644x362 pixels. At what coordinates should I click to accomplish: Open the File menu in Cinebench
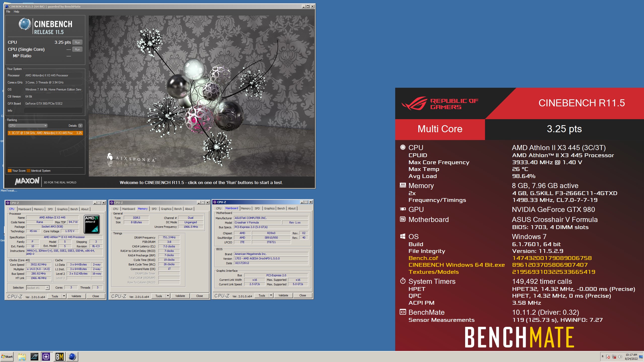tap(8, 12)
